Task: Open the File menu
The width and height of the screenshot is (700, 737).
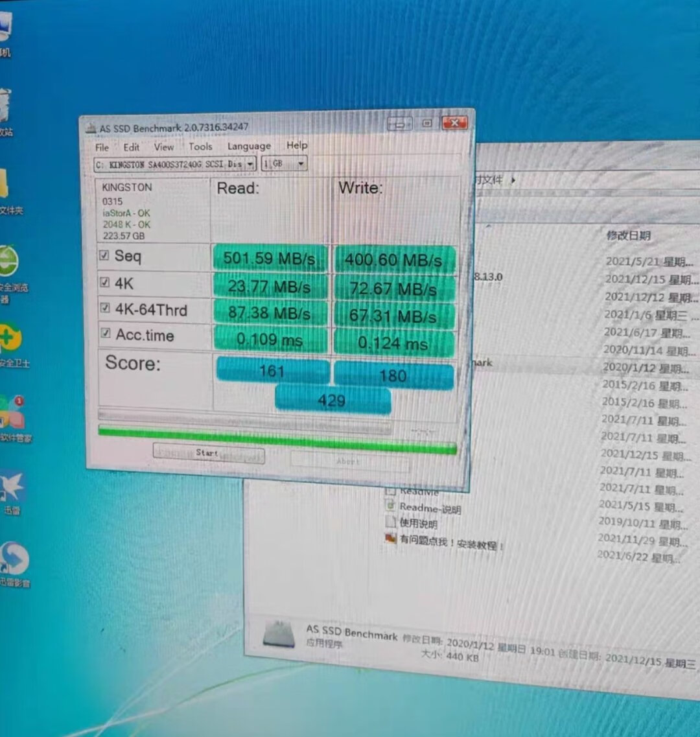Action: click(102, 148)
